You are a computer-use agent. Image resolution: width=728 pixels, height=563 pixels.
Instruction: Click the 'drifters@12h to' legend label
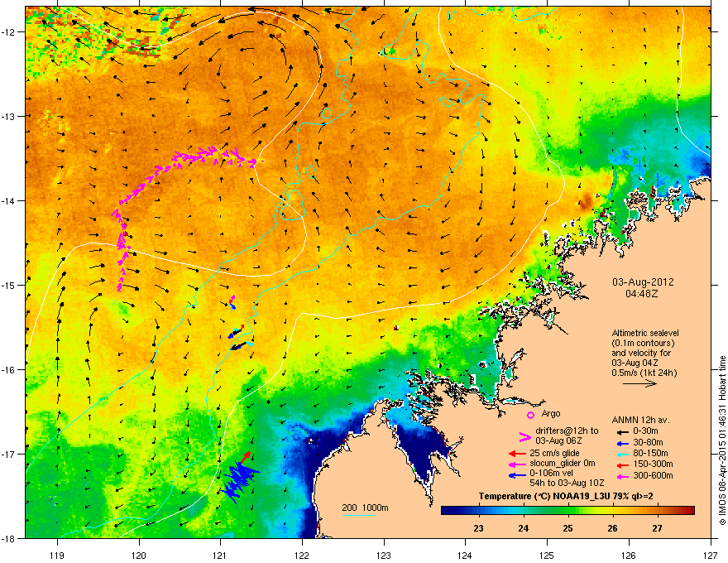click(x=567, y=431)
